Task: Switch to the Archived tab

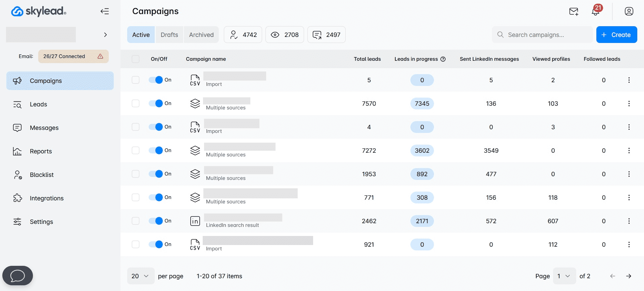Action: 201,35
